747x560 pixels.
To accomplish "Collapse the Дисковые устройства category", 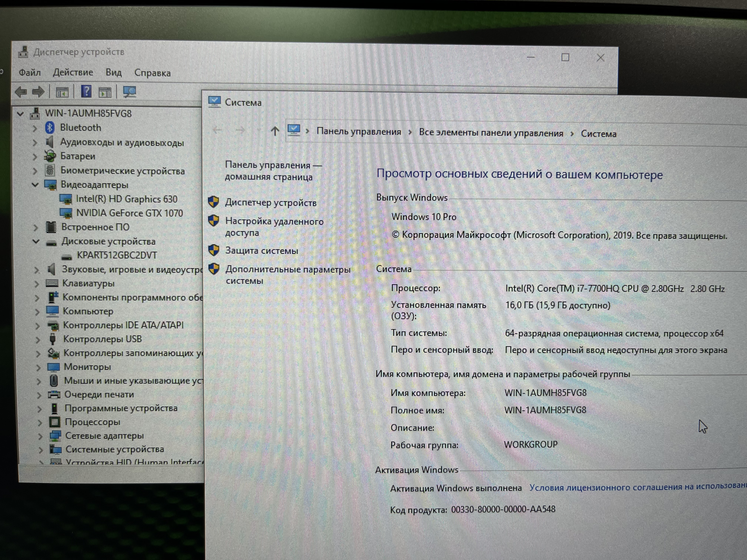I will [36, 241].
